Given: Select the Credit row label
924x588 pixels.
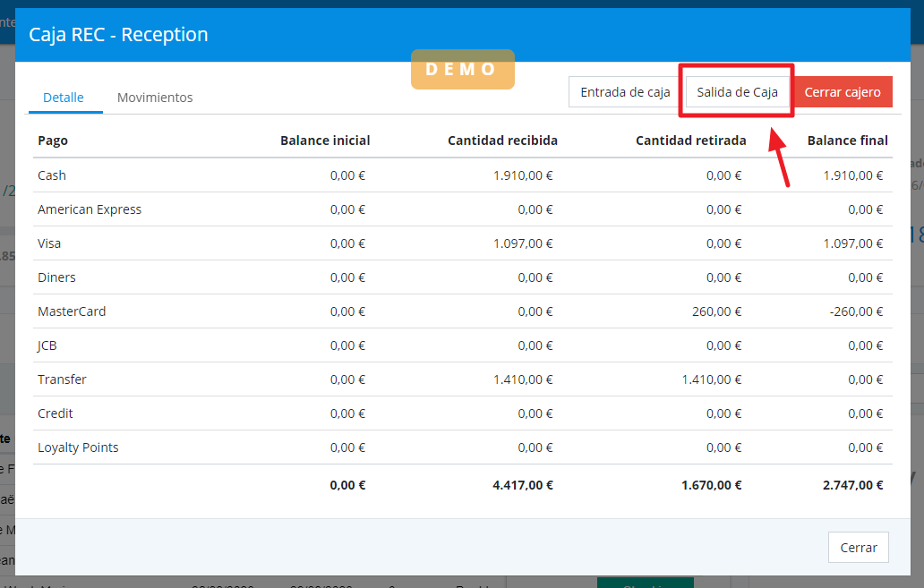Looking at the screenshot, I should [56, 413].
